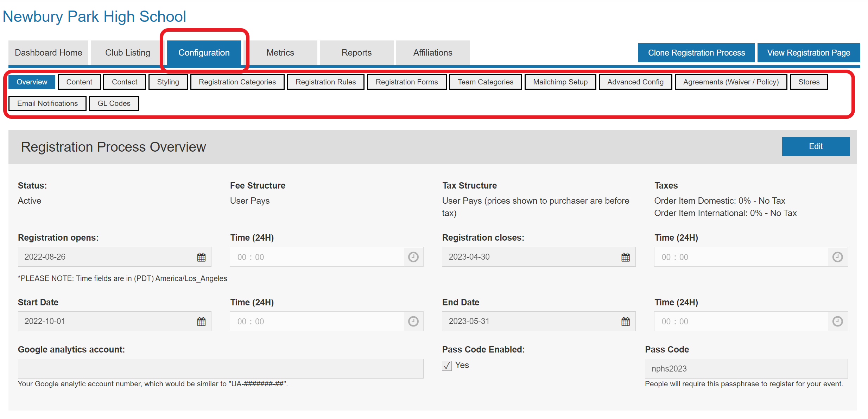Open clock icon next to Start Date time
The width and height of the screenshot is (868, 419).
click(x=413, y=322)
